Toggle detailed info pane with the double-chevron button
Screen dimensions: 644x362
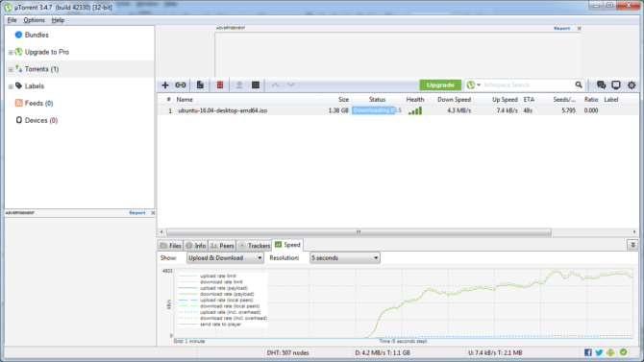(x=632, y=245)
